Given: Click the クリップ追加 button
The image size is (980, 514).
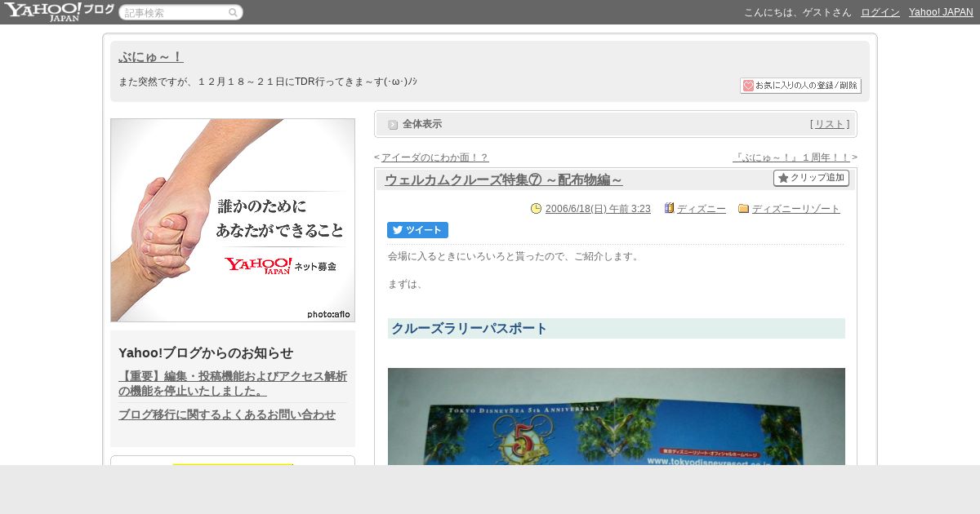Looking at the screenshot, I should pos(811,178).
